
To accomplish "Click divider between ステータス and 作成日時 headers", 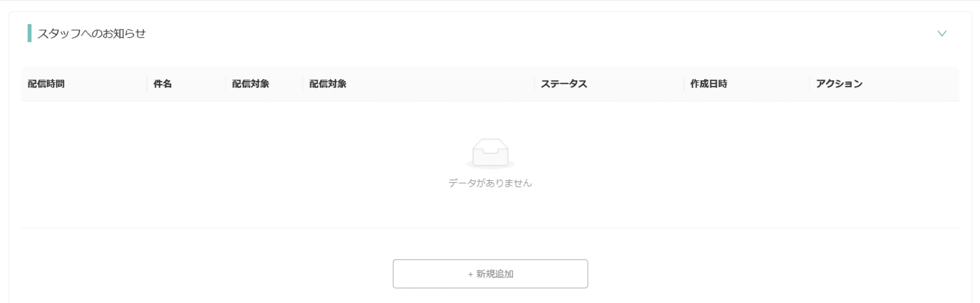I will tap(684, 84).
